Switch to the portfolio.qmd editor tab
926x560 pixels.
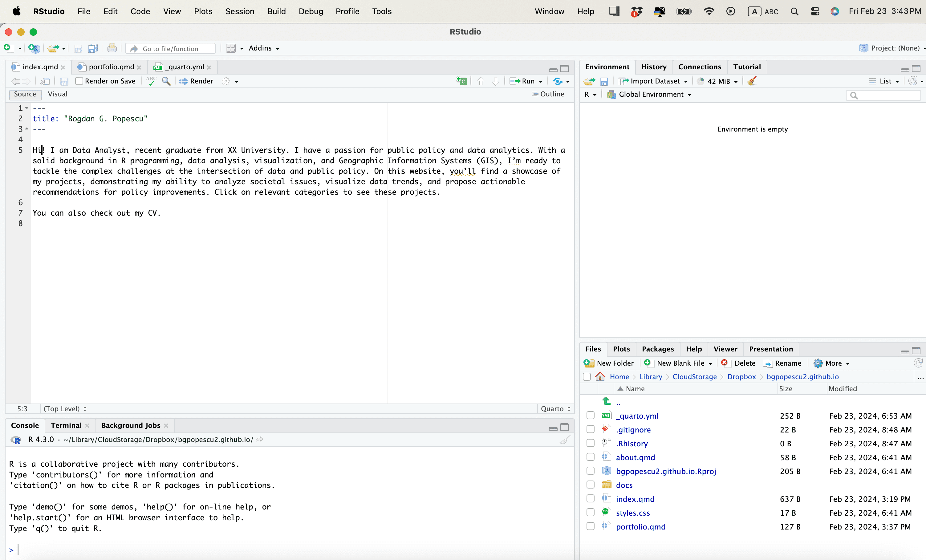[x=111, y=67]
